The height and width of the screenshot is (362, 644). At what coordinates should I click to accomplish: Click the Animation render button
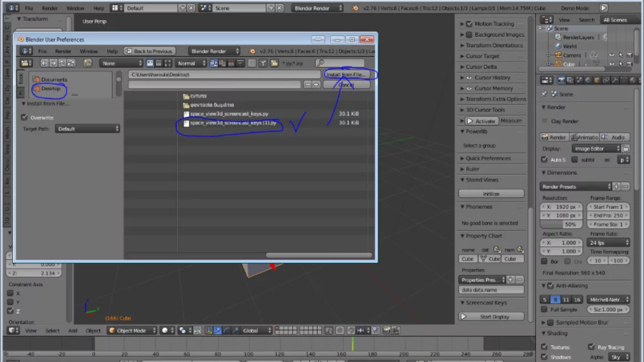coord(585,137)
